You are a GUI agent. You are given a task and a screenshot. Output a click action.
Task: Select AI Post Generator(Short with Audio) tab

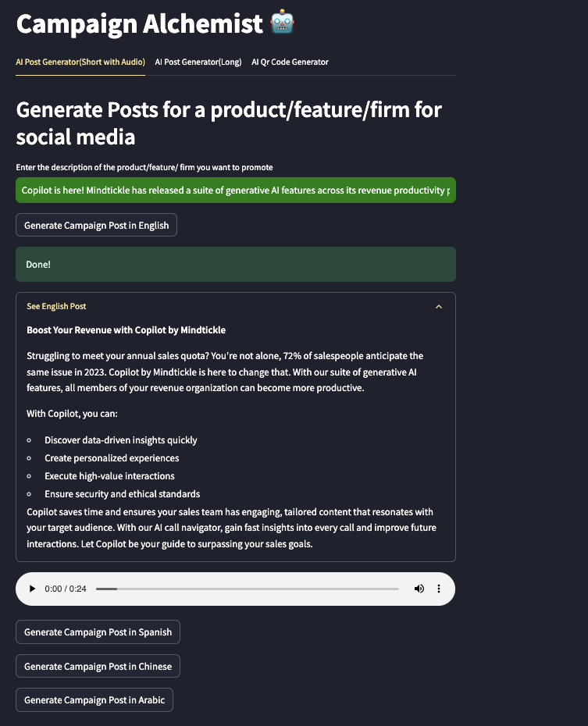(80, 62)
